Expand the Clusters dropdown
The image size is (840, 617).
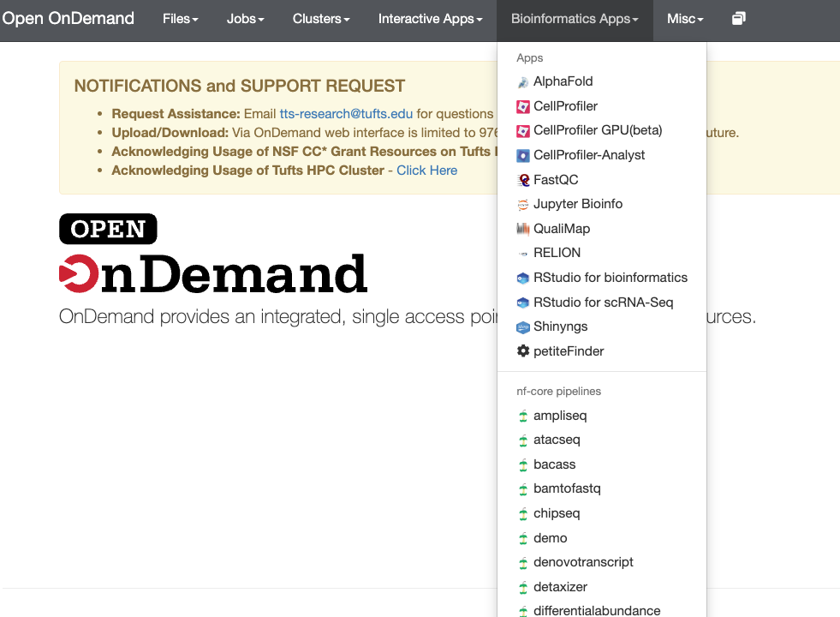pos(321,19)
